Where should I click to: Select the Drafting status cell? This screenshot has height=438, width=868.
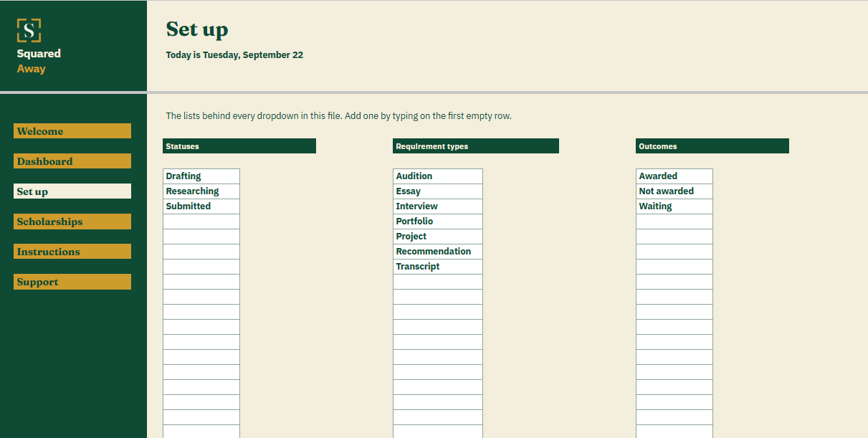point(201,176)
